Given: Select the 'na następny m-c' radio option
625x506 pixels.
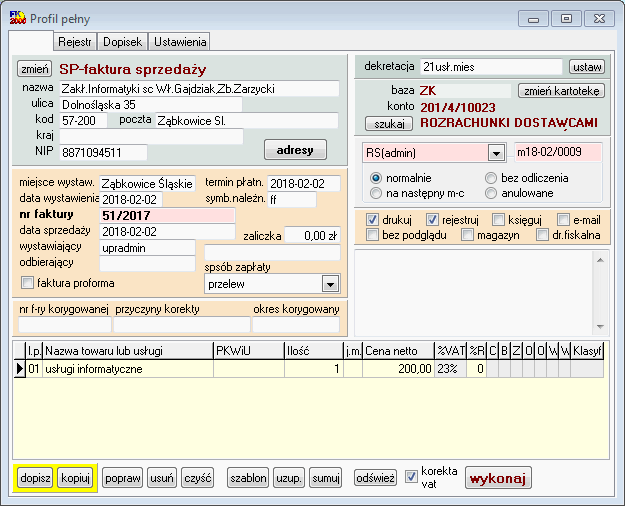Looking at the screenshot, I should tap(376, 193).
